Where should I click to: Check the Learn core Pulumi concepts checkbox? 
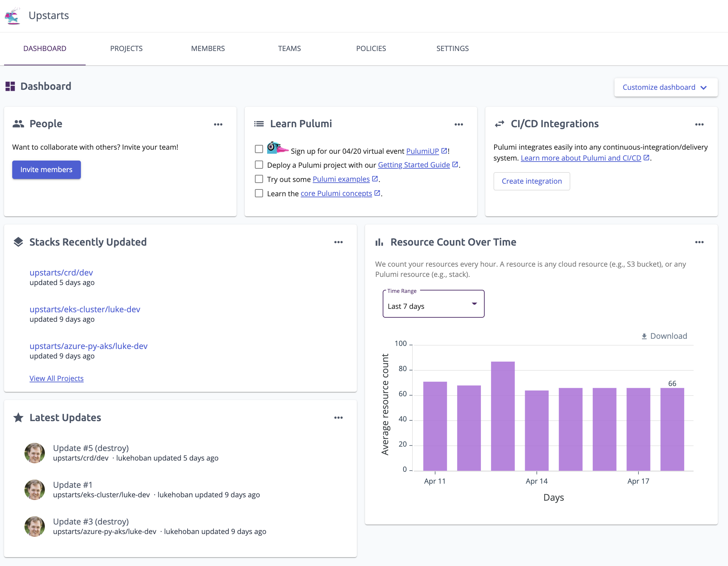(x=259, y=193)
